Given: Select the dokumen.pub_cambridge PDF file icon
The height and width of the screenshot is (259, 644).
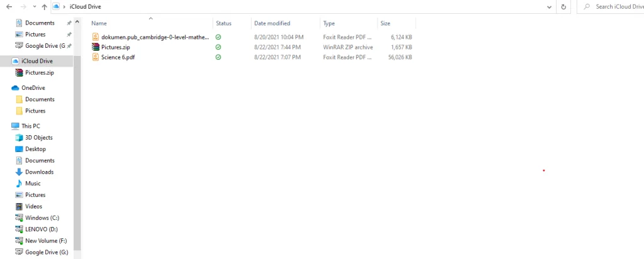Looking at the screenshot, I should click(96, 37).
